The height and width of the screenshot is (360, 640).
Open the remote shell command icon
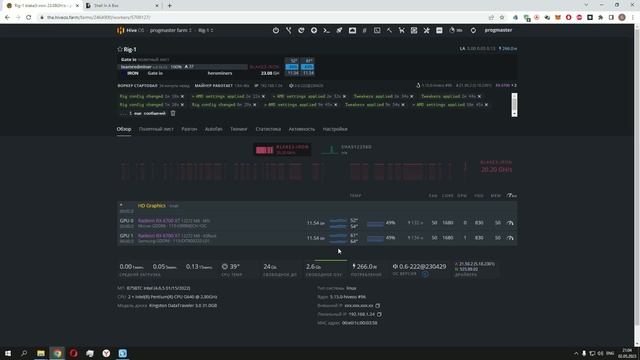[327, 30]
